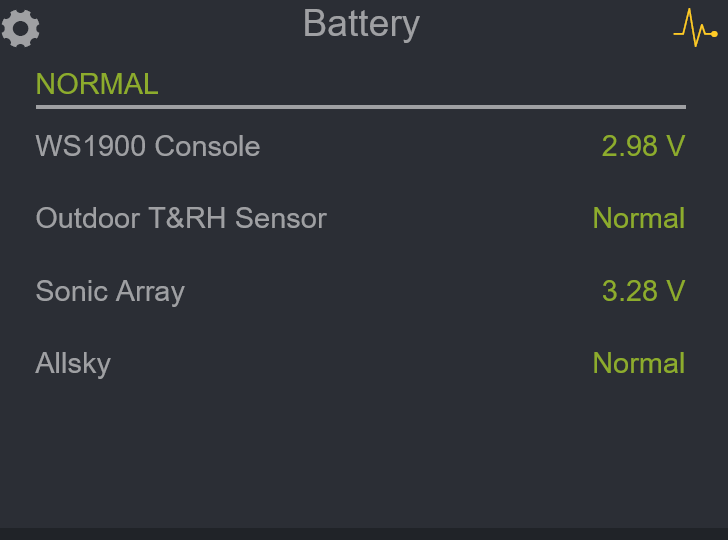Select the NORMAL status heading
Screen dimensions: 728x540
(x=97, y=85)
